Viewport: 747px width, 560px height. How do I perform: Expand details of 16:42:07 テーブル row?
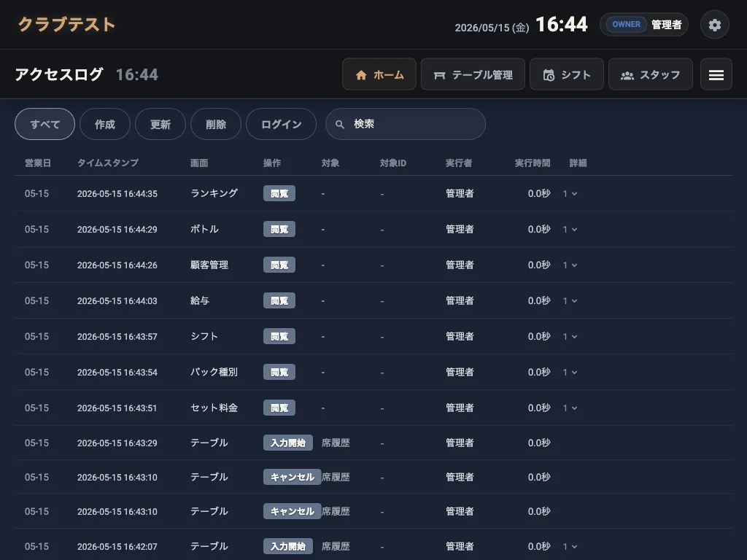[570, 547]
